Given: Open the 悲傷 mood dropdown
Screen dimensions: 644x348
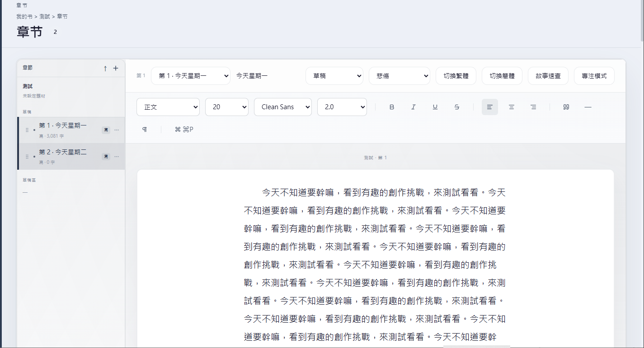Looking at the screenshot, I should pos(400,76).
